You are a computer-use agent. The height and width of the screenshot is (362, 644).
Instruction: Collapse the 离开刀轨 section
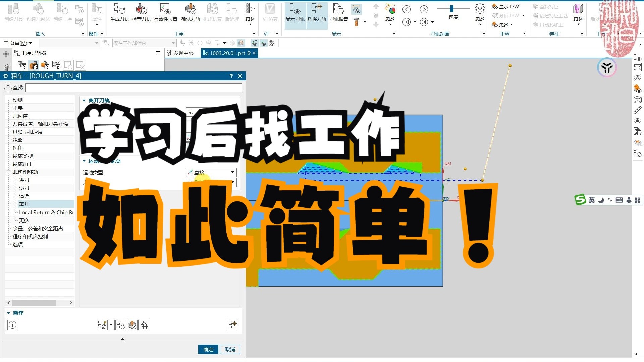click(x=84, y=100)
